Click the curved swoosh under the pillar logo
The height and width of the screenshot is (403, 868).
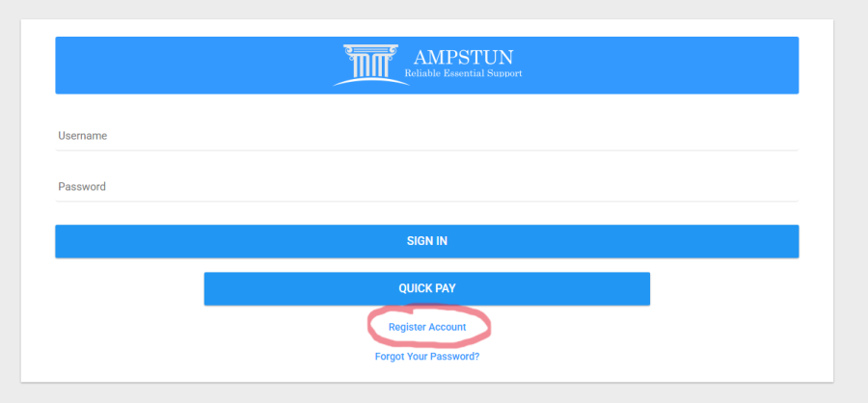point(366,81)
